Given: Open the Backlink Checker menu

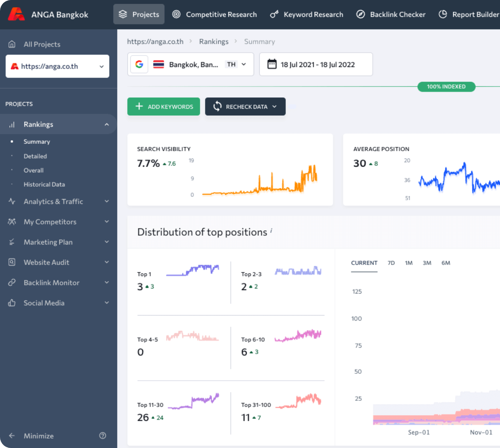Looking at the screenshot, I should [x=391, y=14].
